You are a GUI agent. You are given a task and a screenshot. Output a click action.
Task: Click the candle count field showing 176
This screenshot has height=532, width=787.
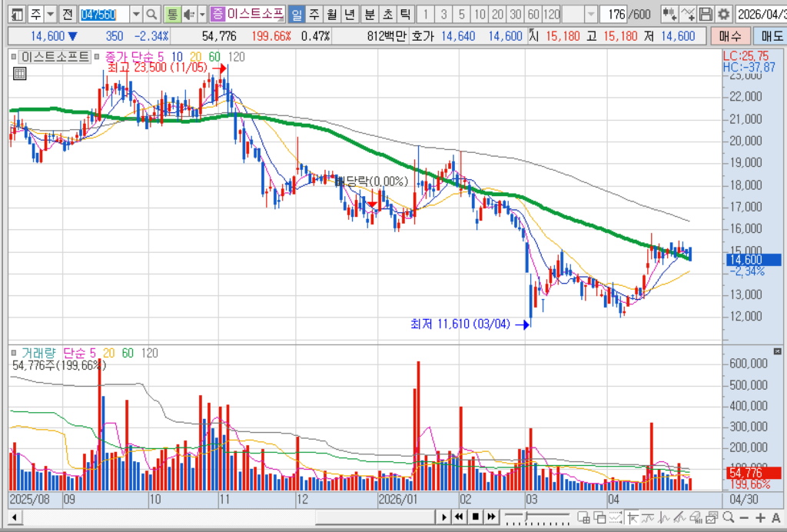pyautogui.click(x=615, y=14)
